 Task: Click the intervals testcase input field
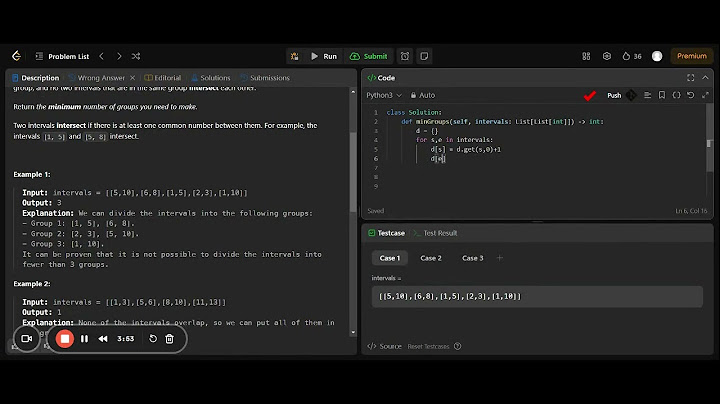(x=537, y=297)
